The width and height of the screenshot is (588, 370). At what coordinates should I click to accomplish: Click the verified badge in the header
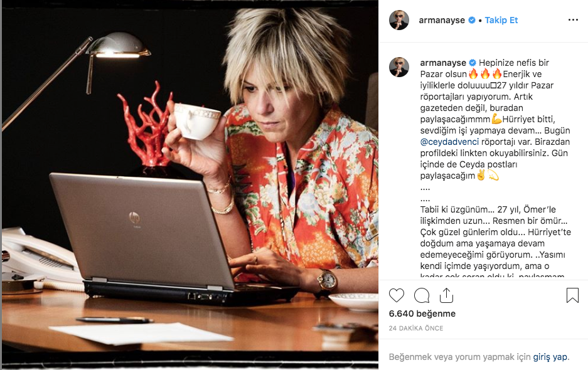(x=472, y=20)
